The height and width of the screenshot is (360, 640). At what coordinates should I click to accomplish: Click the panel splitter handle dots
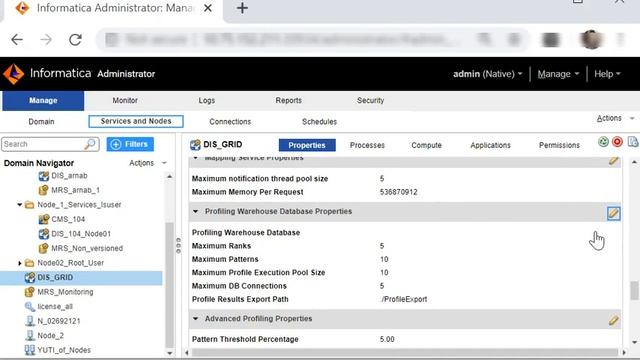point(178,246)
